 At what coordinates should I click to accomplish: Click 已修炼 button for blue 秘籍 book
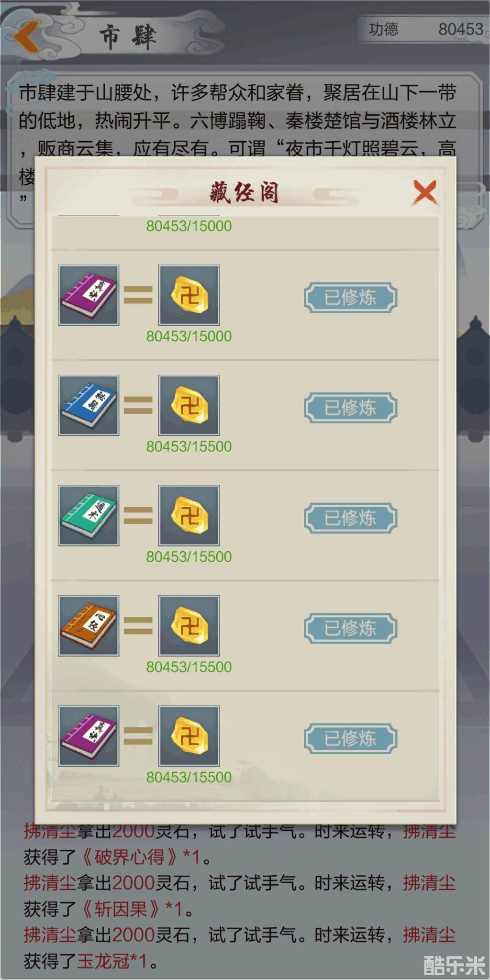tap(350, 408)
